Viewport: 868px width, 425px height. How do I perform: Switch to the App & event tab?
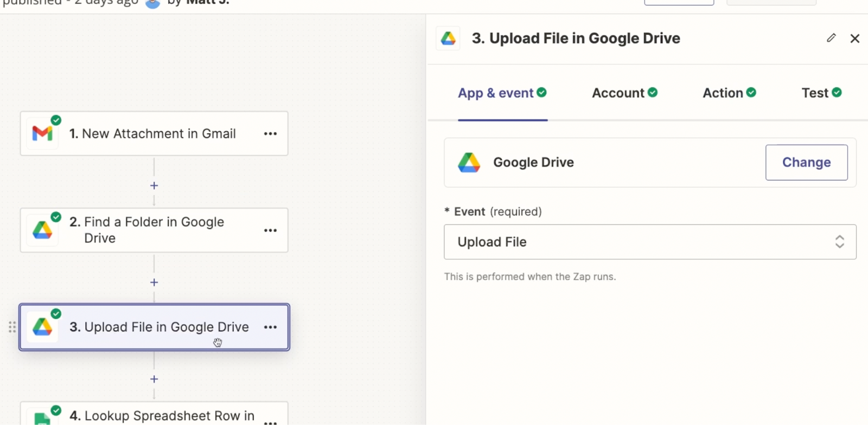point(502,93)
